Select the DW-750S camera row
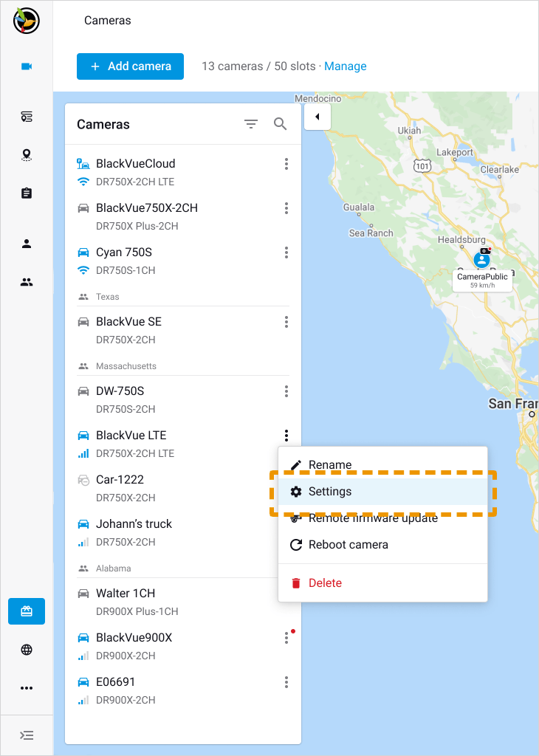The image size is (539, 756). point(182,399)
